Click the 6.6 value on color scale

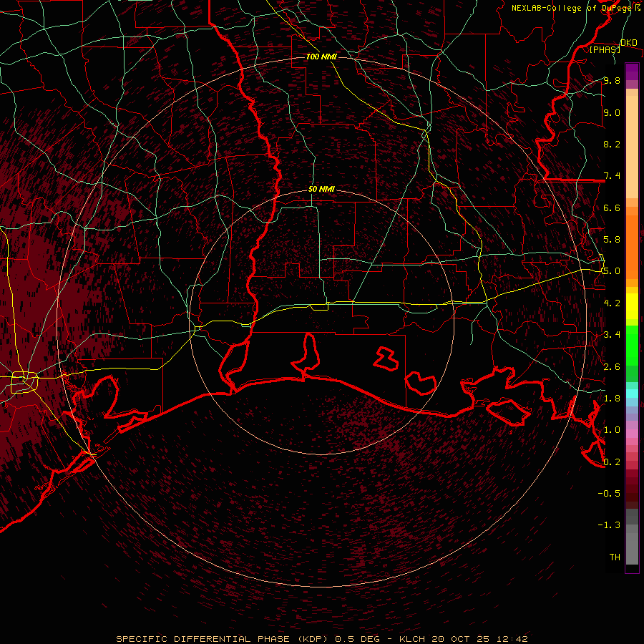612,208
